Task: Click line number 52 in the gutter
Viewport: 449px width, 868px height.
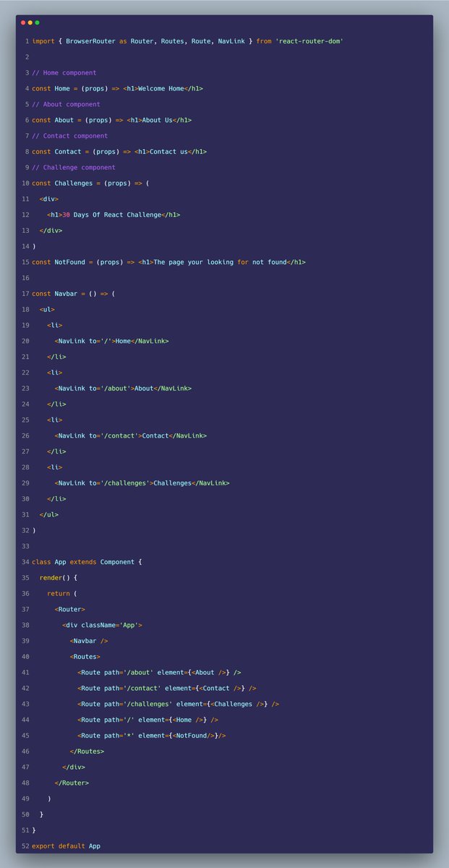Action: click(25, 846)
